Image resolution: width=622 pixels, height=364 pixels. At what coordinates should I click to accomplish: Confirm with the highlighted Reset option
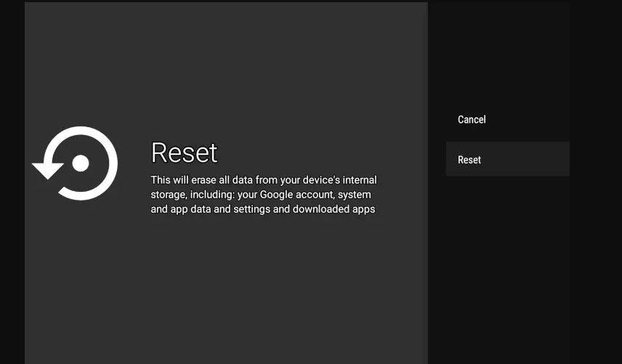[507, 159]
